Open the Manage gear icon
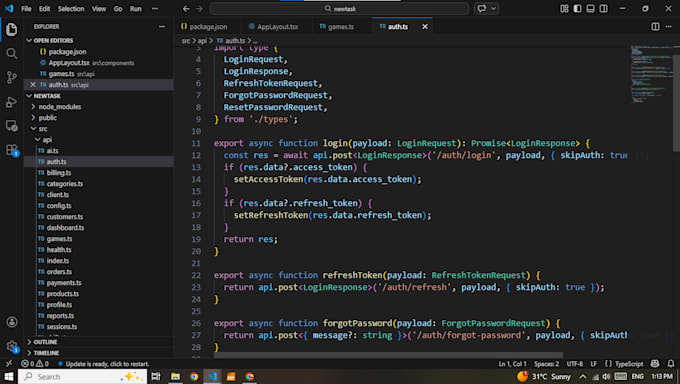This screenshot has width=680, height=384. (12, 346)
